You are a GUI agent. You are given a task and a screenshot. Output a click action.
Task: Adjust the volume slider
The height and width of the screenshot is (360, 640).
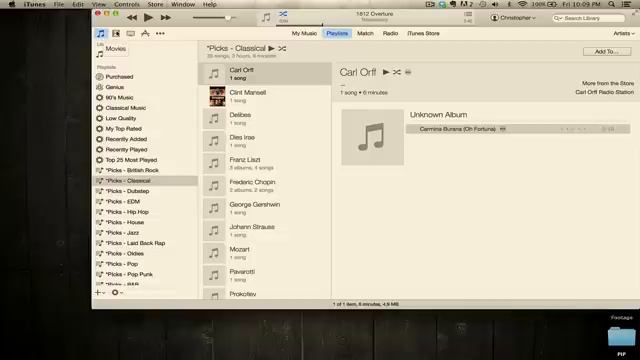[x=214, y=18]
